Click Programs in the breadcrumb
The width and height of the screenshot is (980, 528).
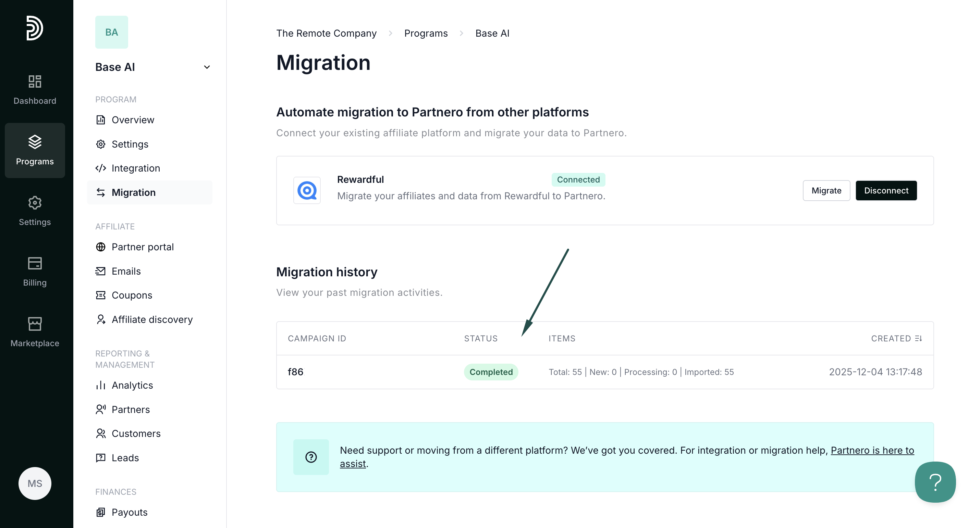click(x=426, y=34)
